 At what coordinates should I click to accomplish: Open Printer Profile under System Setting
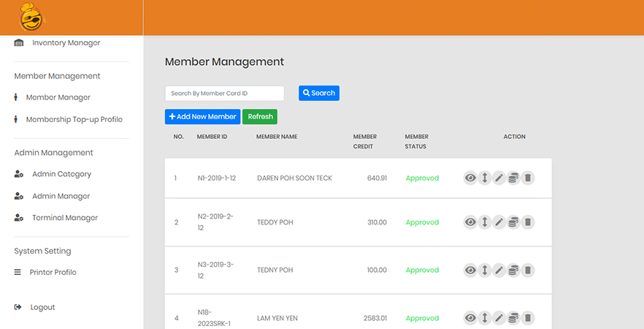[53, 272]
